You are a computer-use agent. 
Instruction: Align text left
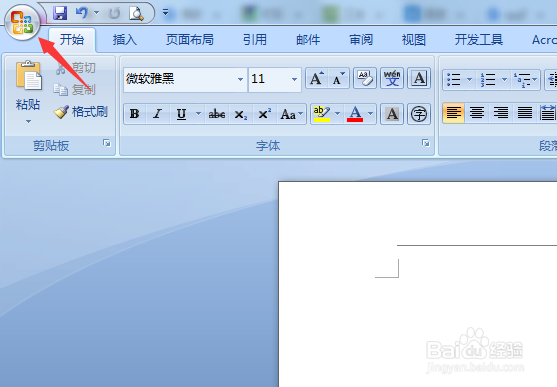(454, 113)
